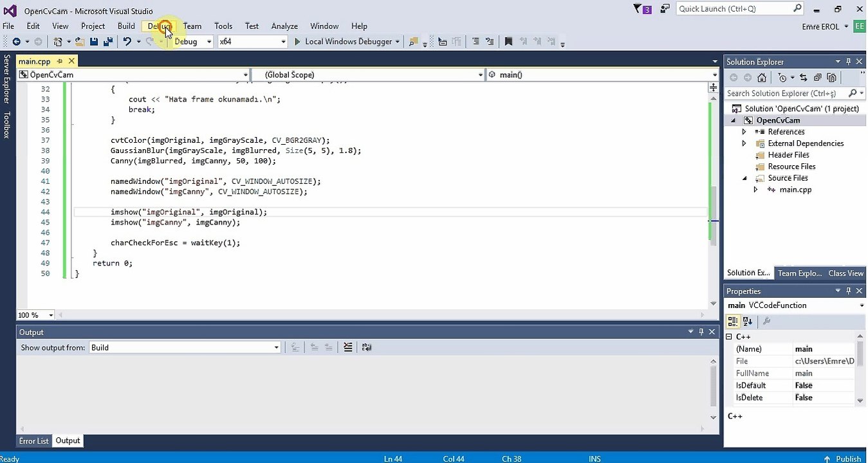The image size is (868, 463).
Task: Click the bookmark icon in toolbar
Action: (508, 42)
